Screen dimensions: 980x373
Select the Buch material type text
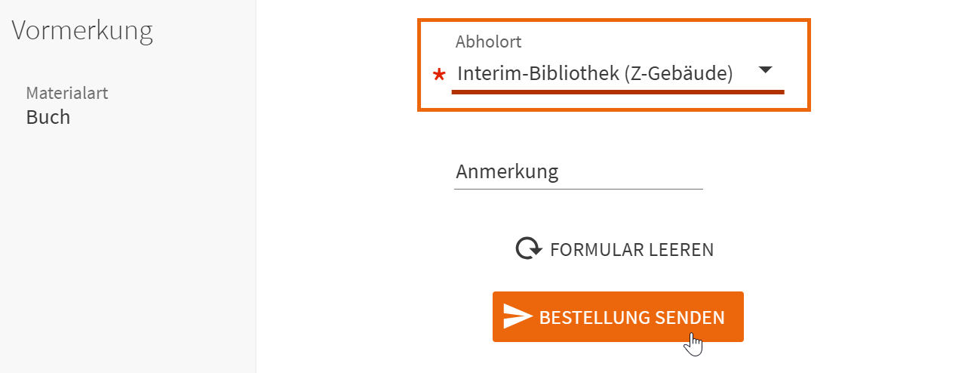[x=48, y=117]
